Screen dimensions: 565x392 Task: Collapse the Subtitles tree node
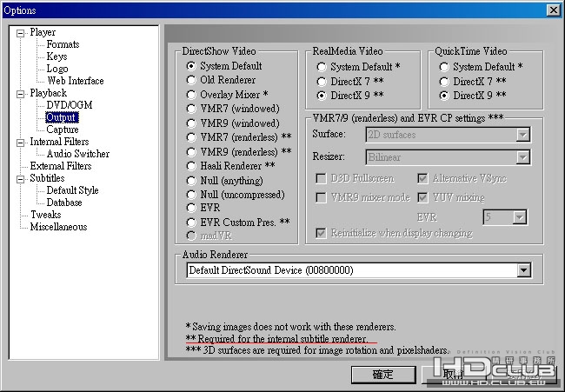(x=21, y=179)
